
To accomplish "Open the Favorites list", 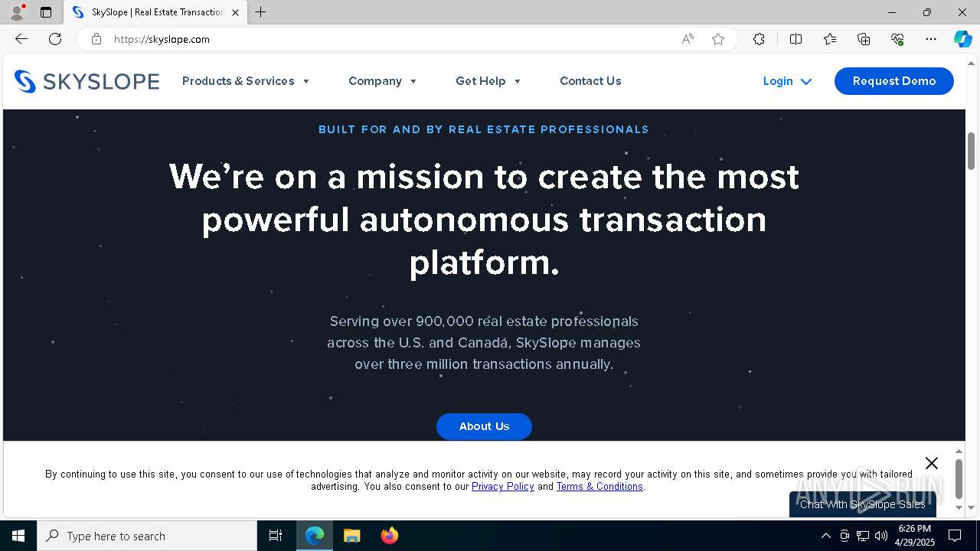I will pyautogui.click(x=830, y=39).
